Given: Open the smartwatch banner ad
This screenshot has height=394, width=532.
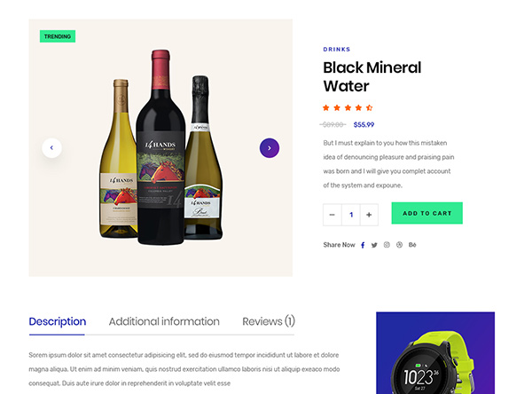Looking at the screenshot, I should click(434, 353).
